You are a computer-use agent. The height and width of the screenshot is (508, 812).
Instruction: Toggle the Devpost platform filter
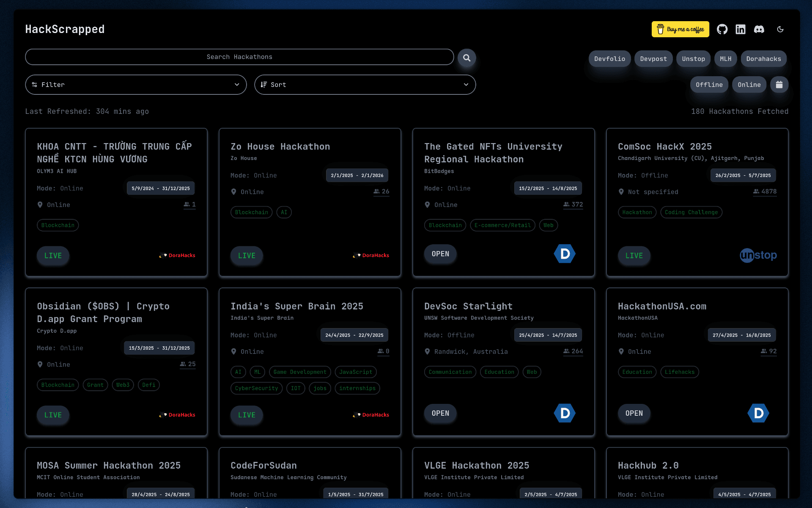653,59
